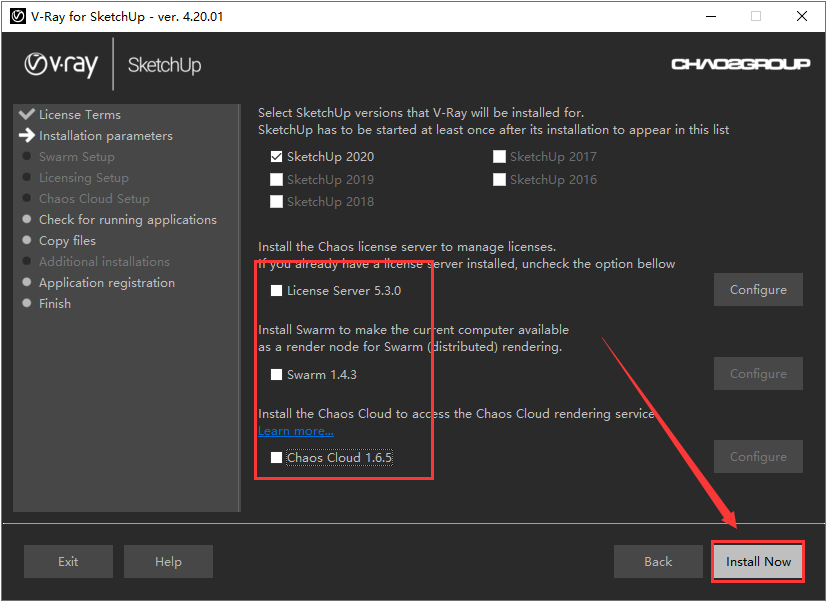The image size is (826, 602).
Task: Click the Installation parameters arrow icon
Action: (26, 135)
